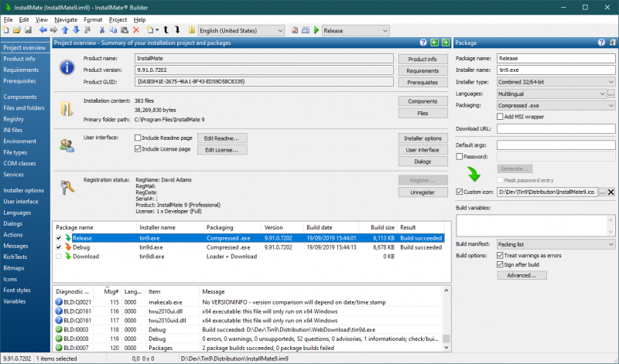The image size is (619, 364).
Task: Click the Edit License... button
Action: 221,149
